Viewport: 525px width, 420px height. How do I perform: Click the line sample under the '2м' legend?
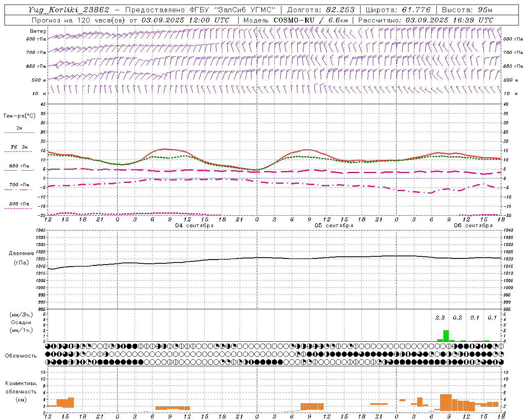[x=19, y=133]
